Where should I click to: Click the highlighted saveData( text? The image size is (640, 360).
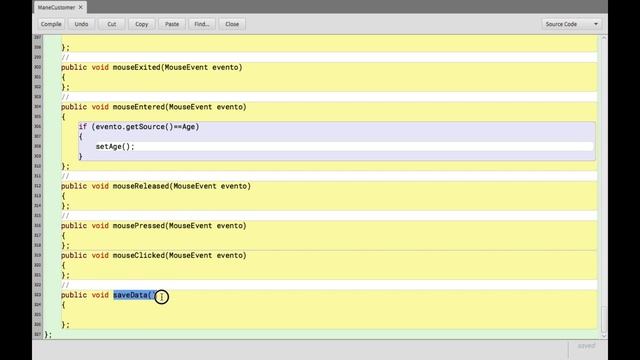click(x=134, y=295)
